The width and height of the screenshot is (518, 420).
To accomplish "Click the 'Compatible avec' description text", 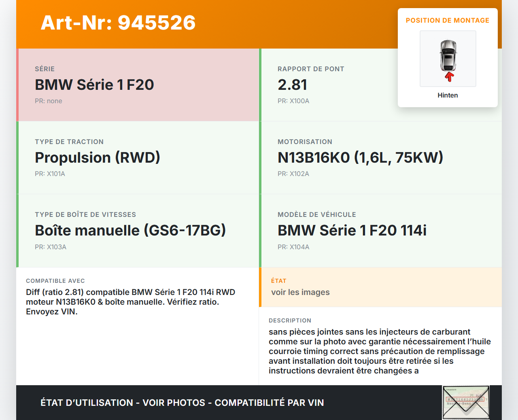I will click(x=130, y=302).
